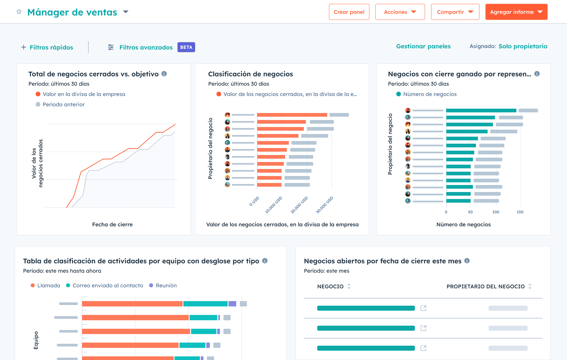The image size is (567, 360).
Task: Click the Fecha de cierre axis label
Action: tap(112, 224)
